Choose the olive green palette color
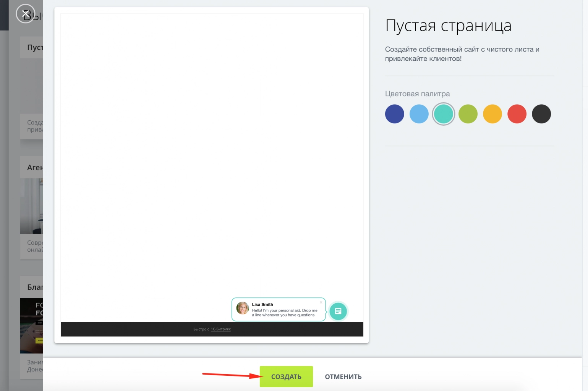Screen dimensions: 588x391 [x=468, y=114]
